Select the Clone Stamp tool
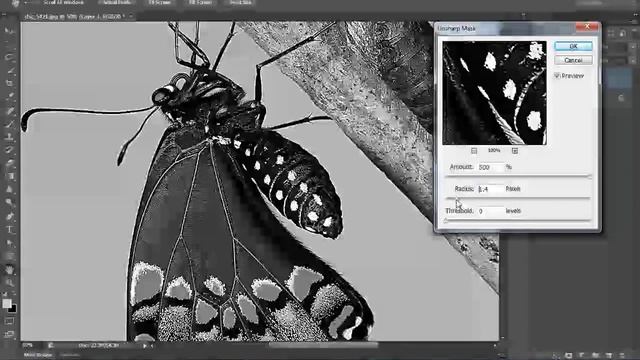640x360 pixels. click(x=9, y=137)
